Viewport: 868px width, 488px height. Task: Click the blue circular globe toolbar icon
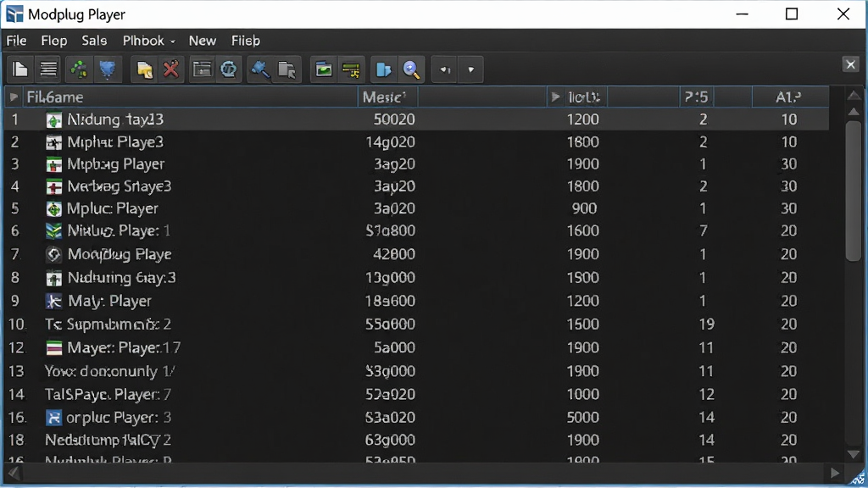(229, 69)
